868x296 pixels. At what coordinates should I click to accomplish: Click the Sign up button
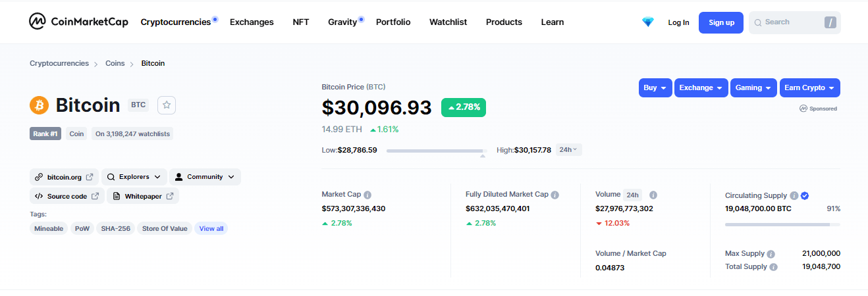click(x=721, y=22)
